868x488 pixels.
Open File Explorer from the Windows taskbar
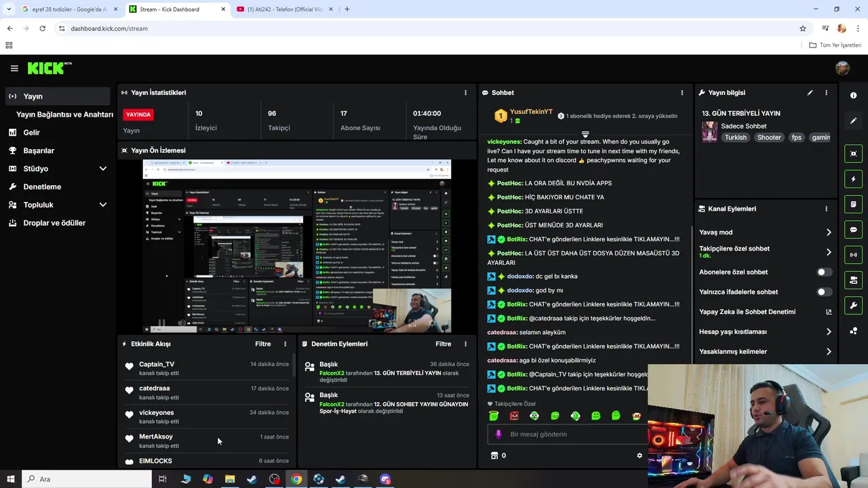(230, 479)
